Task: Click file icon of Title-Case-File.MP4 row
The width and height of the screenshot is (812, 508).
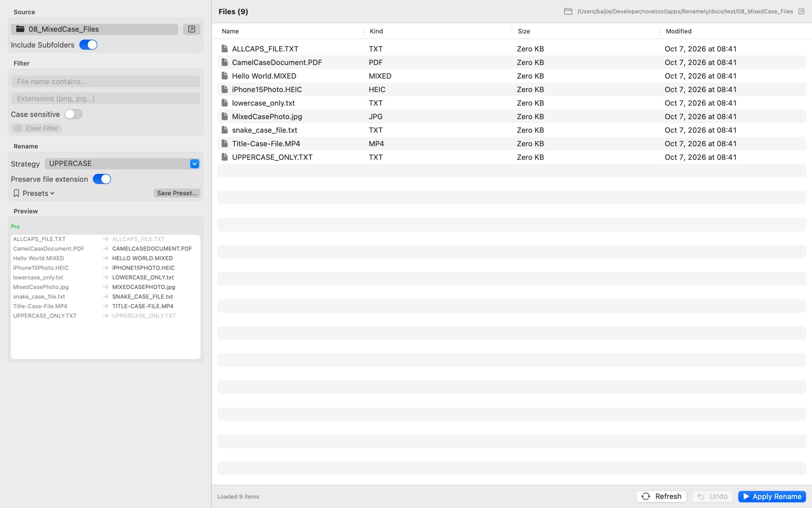Action: 224,143
